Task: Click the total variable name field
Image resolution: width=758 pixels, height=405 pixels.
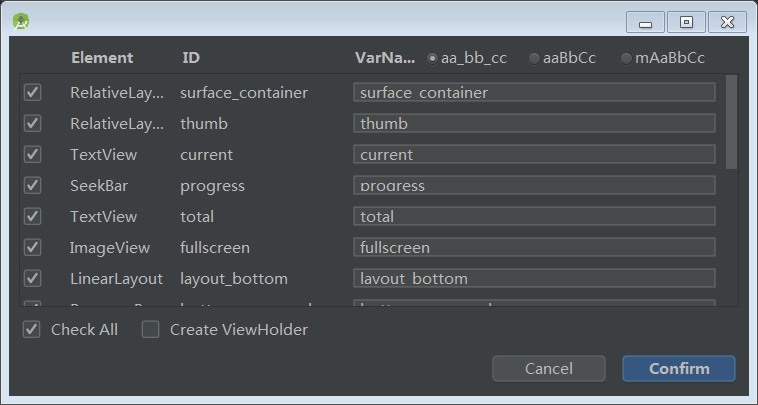Action: (x=534, y=216)
